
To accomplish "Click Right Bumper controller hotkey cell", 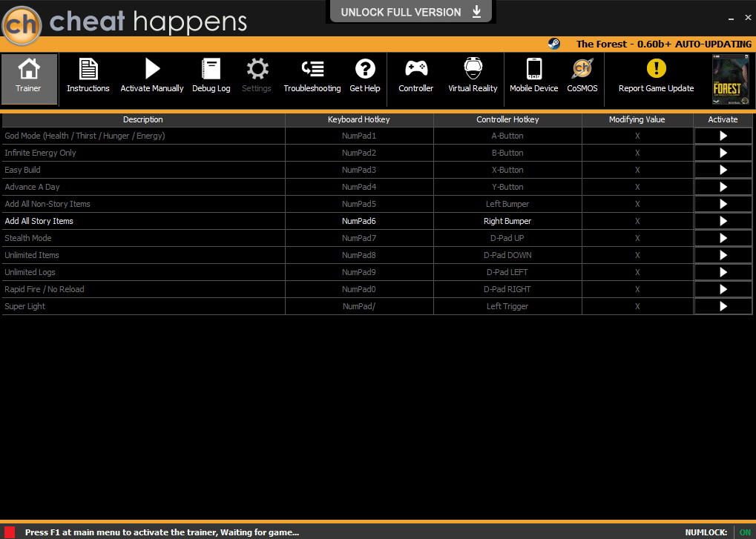I will coord(507,221).
